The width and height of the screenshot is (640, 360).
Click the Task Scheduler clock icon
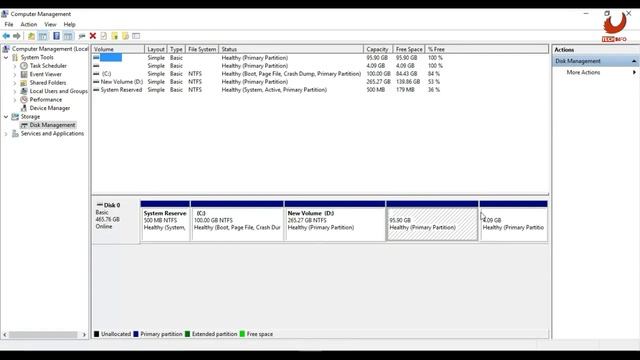[x=24, y=66]
